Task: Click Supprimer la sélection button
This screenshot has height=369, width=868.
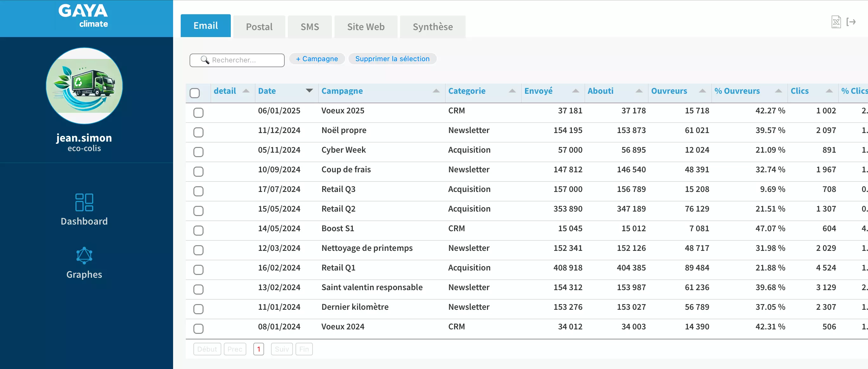Action: [392, 59]
